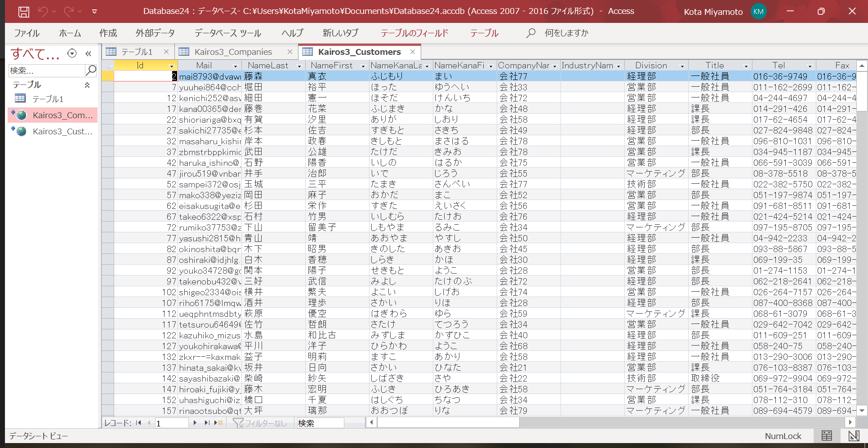This screenshot has height=448, width=868.
Task: Open the Tel column filter dropdown
Action: coord(810,66)
